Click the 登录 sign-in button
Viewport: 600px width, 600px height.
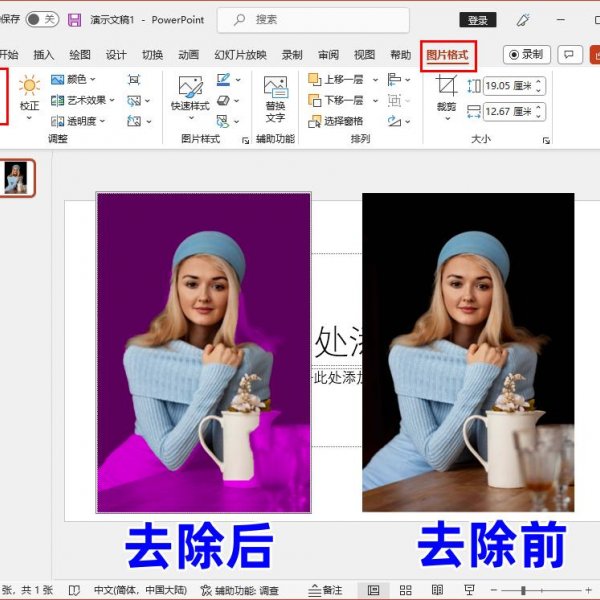[x=478, y=20]
